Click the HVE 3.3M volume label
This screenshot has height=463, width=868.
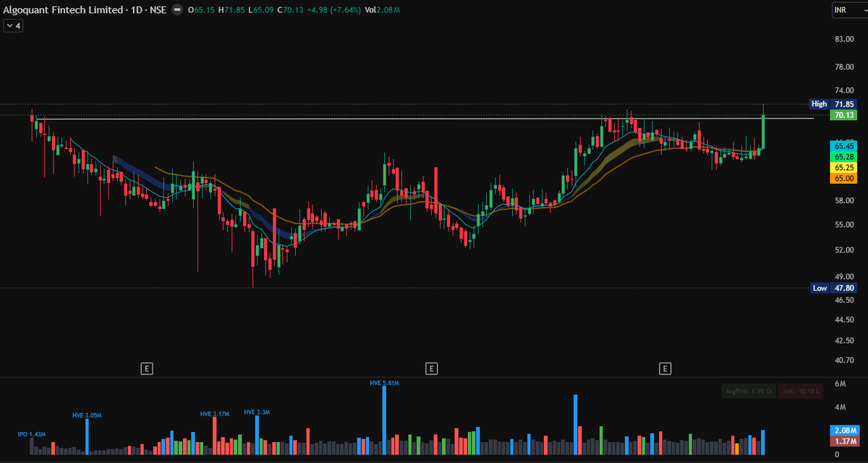click(257, 412)
